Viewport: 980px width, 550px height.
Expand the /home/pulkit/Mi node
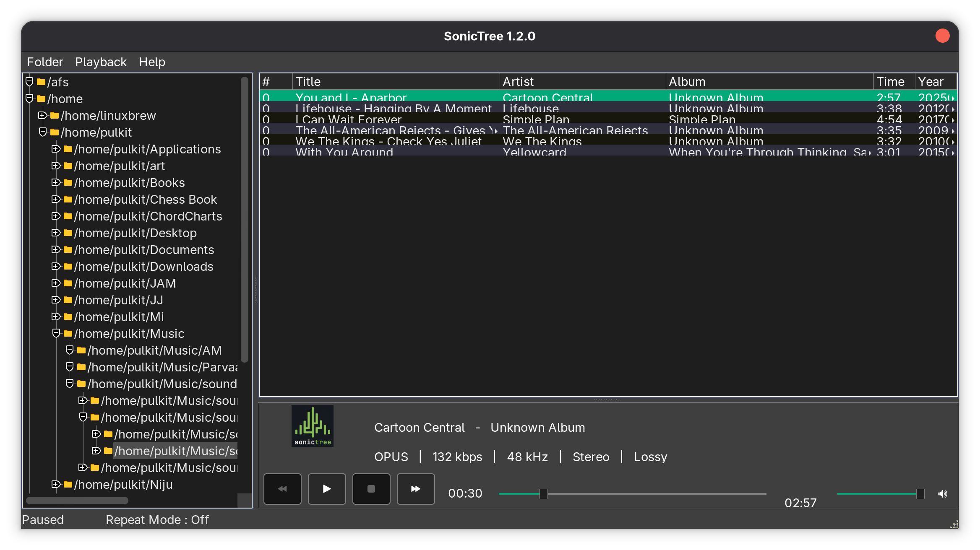(x=56, y=316)
